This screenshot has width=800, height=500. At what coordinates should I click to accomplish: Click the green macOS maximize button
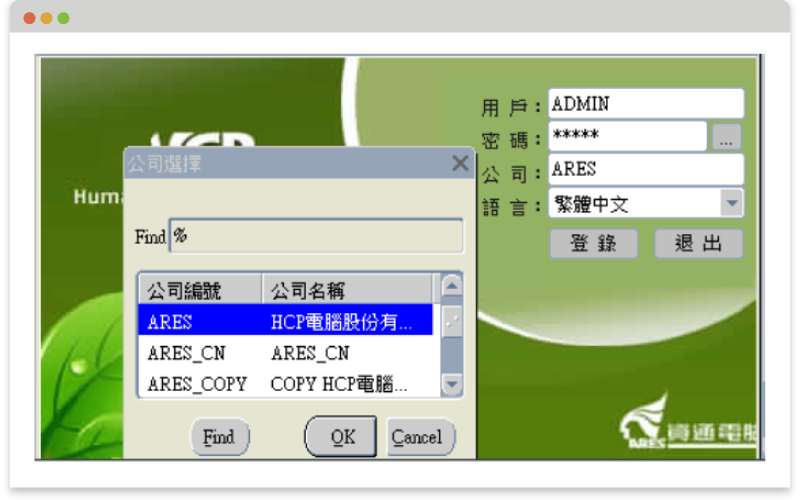pyautogui.click(x=63, y=18)
